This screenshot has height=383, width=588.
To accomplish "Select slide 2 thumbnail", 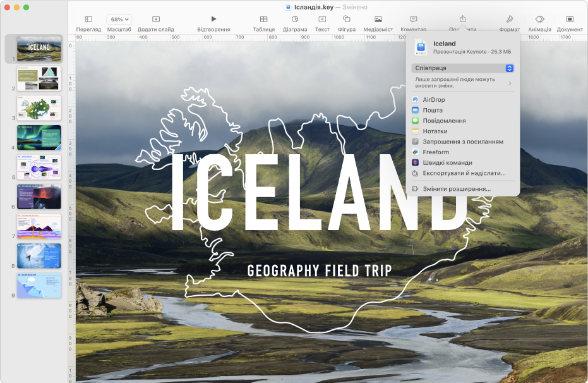I will click(x=39, y=78).
